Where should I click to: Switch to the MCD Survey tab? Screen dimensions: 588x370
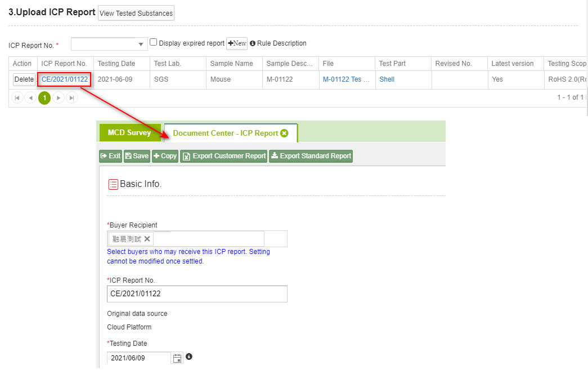[x=129, y=133]
